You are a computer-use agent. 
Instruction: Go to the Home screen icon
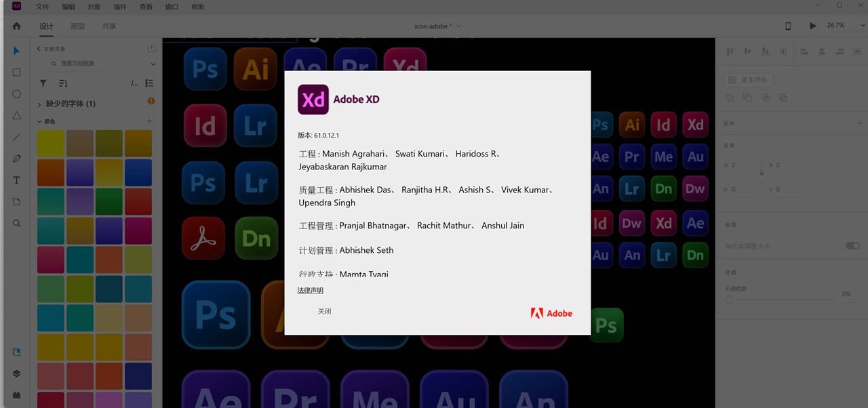click(x=17, y=26)
